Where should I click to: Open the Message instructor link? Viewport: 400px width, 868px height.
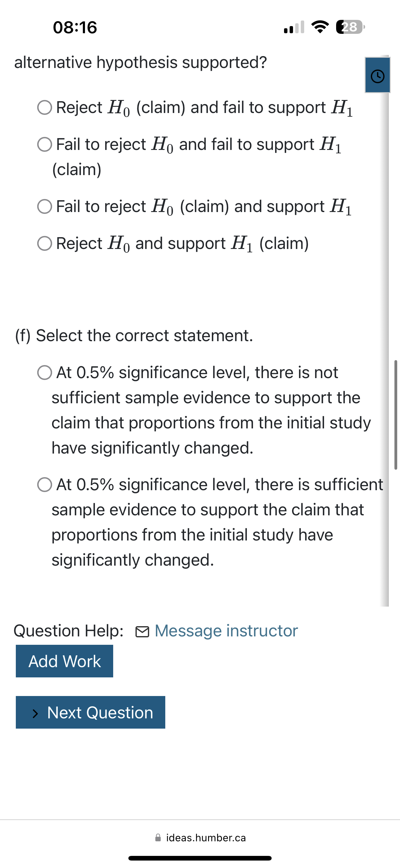(x=226, y=631)
